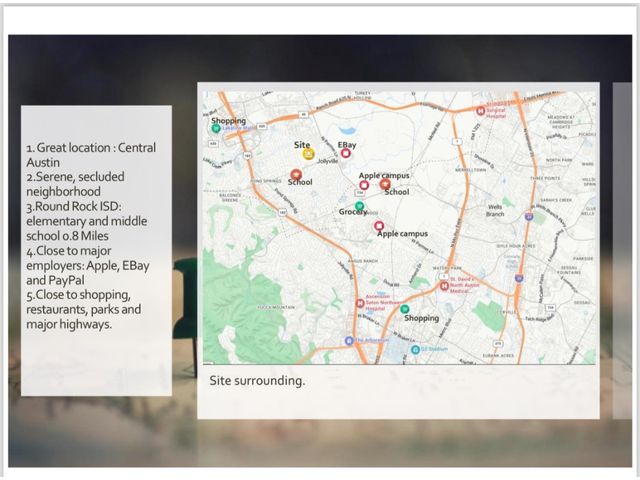Select '5.Close to shopping, restaurants' list item
Viewport: 640px width, 480px height.
(x=84, y=309)
